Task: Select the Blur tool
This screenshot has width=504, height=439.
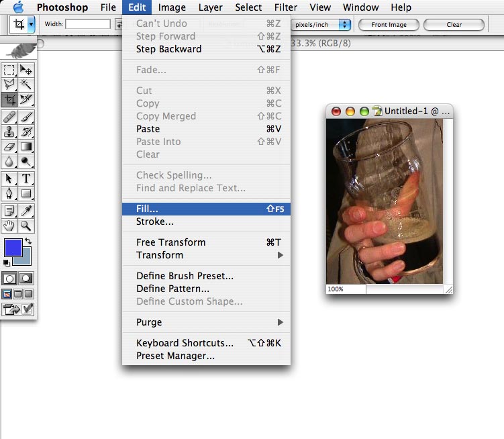Action: coord(9,162)
